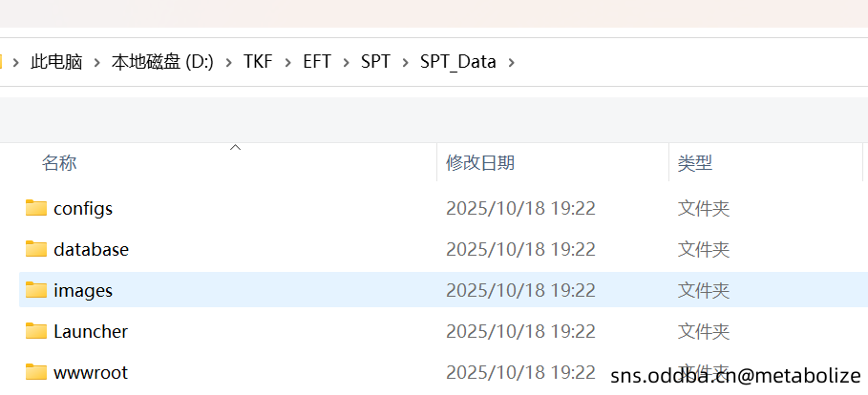
Task: Click the configs folder icon
Action: coord(36,208)
